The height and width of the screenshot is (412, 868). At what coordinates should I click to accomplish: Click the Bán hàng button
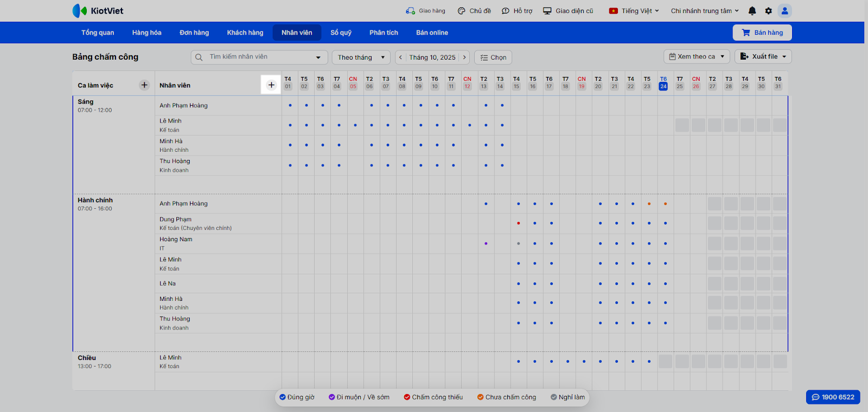click(x=762, y=33)
